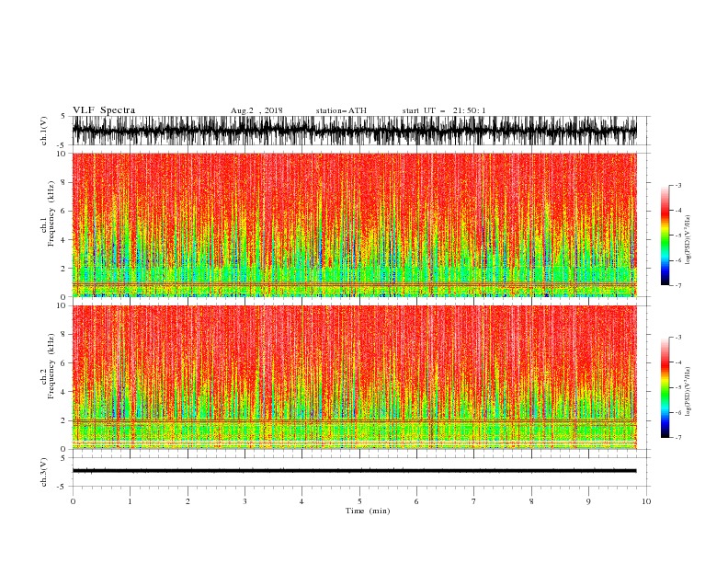Select the date text "Aug.2 , 2018"

(256, 110)
